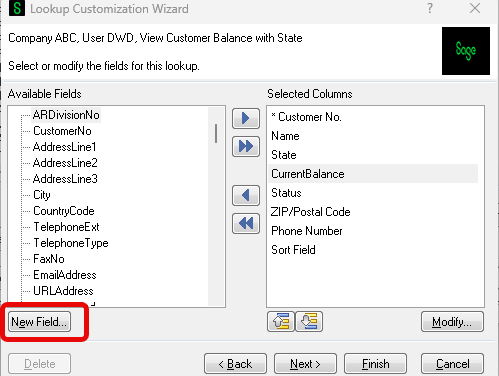Select TelephoneExt field

[x=66, y=227]
